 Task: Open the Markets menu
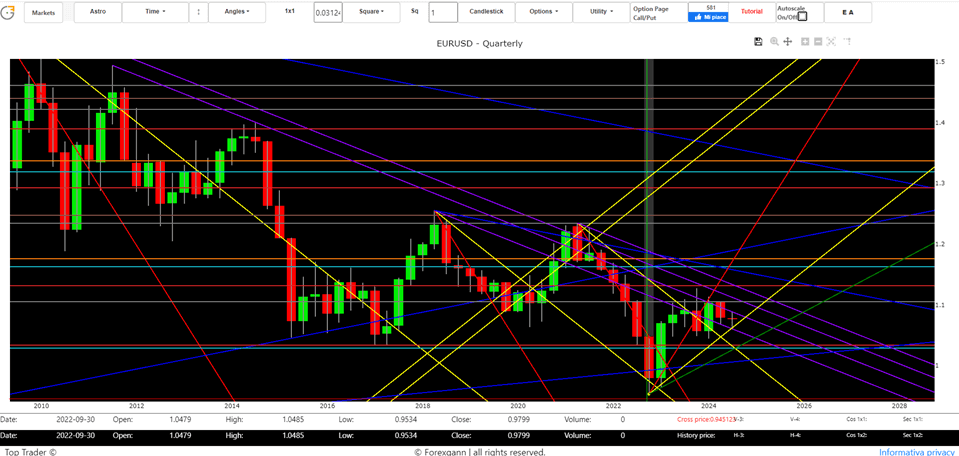pos(43,13)
